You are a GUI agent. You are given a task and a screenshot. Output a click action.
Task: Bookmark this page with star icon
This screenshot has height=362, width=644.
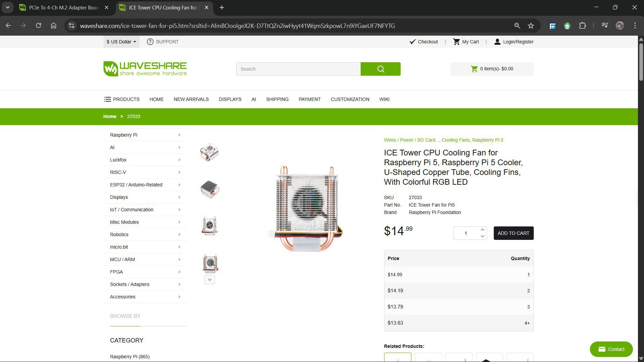[531, 26]
